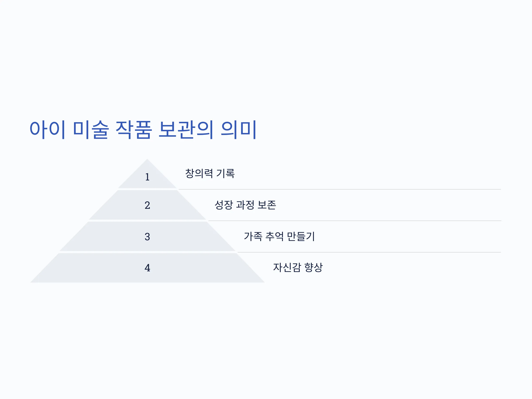Select pyramid tier numbered 3

tap(147, 237)
